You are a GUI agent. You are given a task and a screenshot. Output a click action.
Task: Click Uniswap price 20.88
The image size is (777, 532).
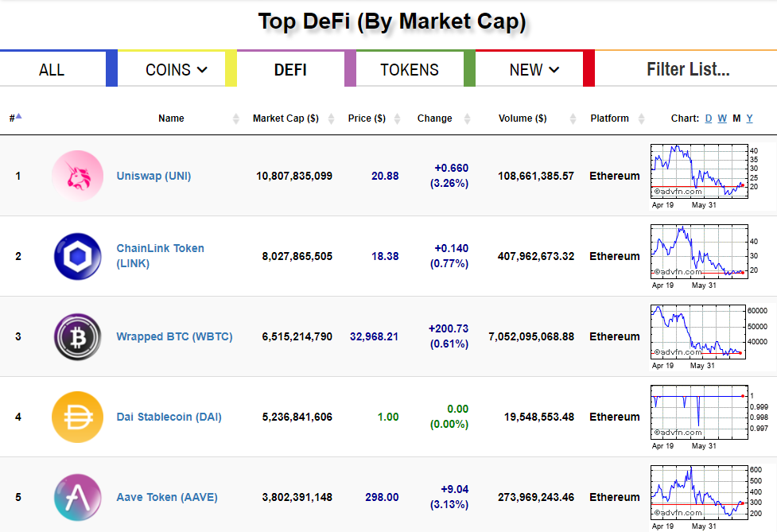click(385, 176)
